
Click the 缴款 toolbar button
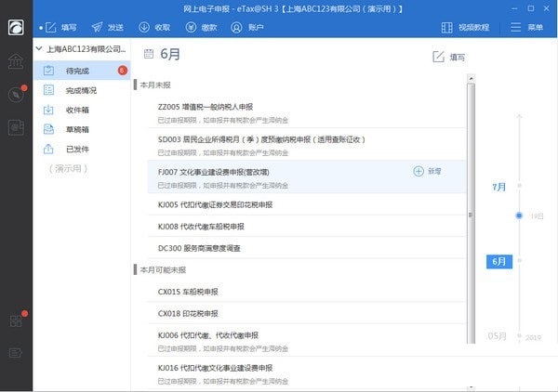[201, 27]
